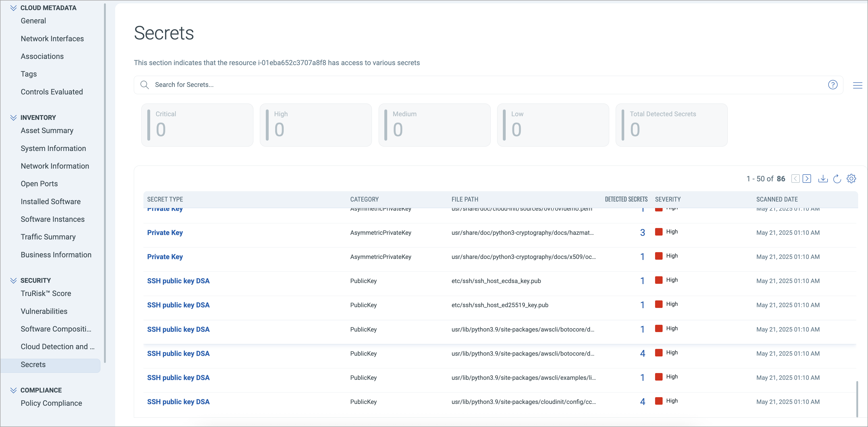This screenshot has width=868, height=427.
Task: Open table settings gear
Action: (x=851, y=179)
